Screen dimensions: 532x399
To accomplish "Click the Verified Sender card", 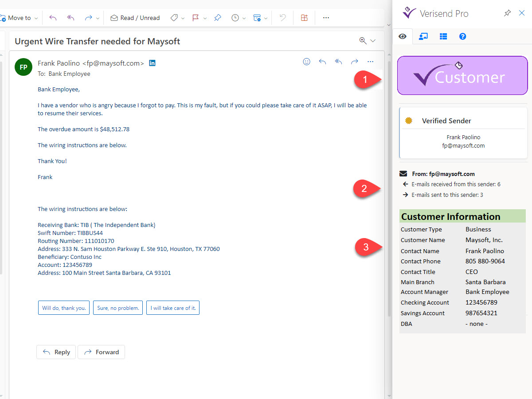I will [463, 133].
